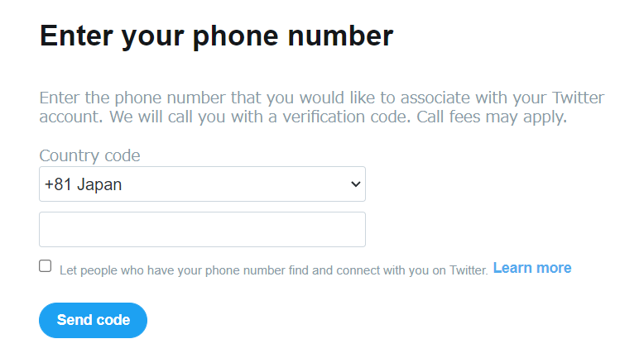Click the checkbox label about phone number discovery

pos(273,270)
